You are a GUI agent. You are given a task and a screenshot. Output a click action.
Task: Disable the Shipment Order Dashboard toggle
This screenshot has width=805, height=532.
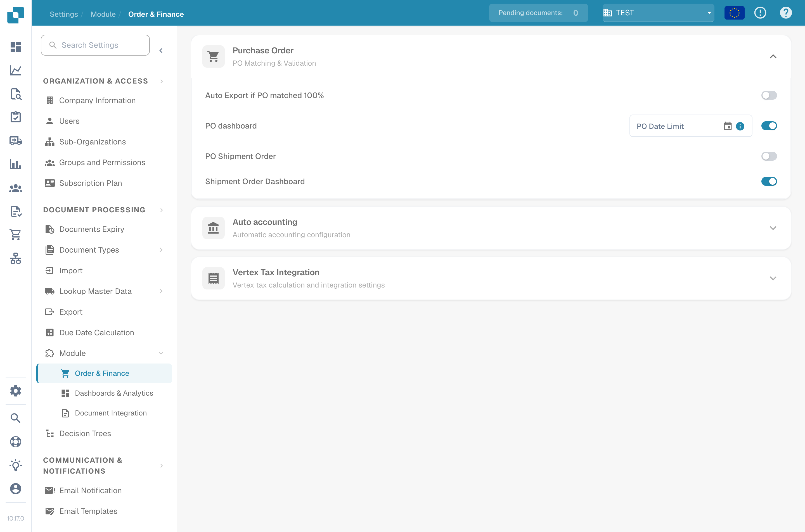769,182
